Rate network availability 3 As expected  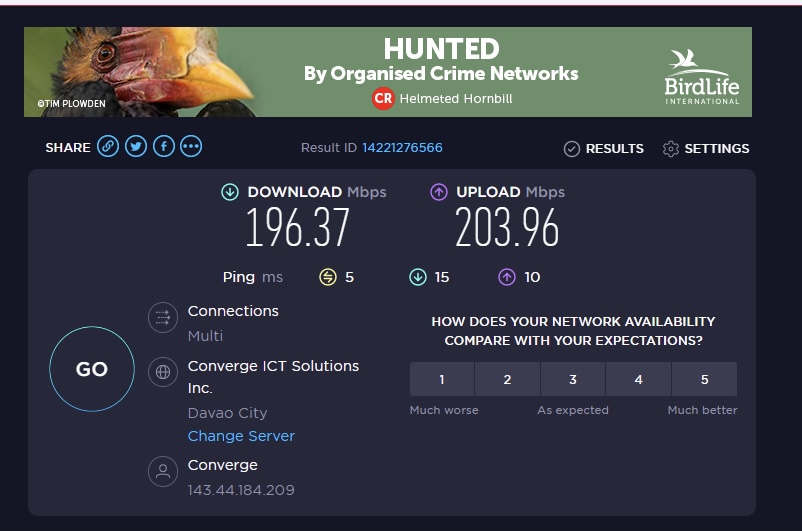(573, 379)
